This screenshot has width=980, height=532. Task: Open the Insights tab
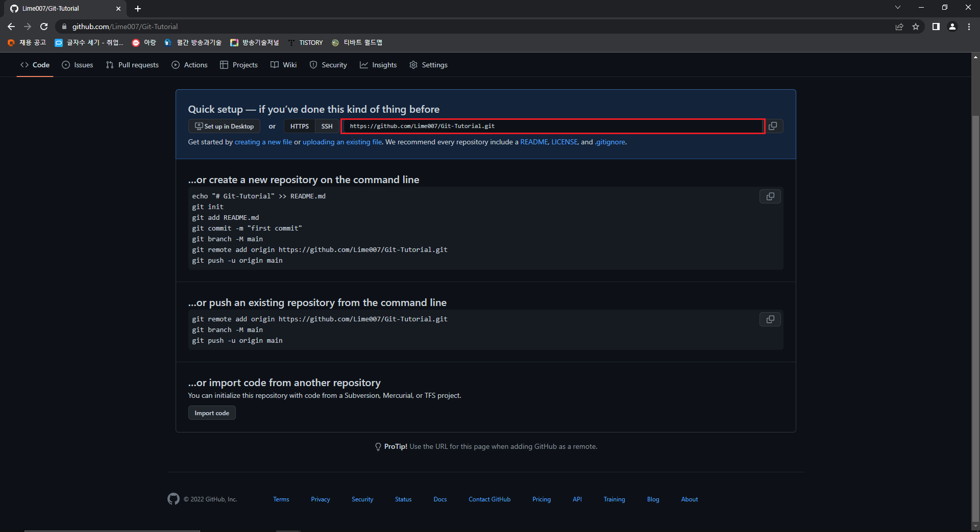pyautogui.click(x=378, y=65)
